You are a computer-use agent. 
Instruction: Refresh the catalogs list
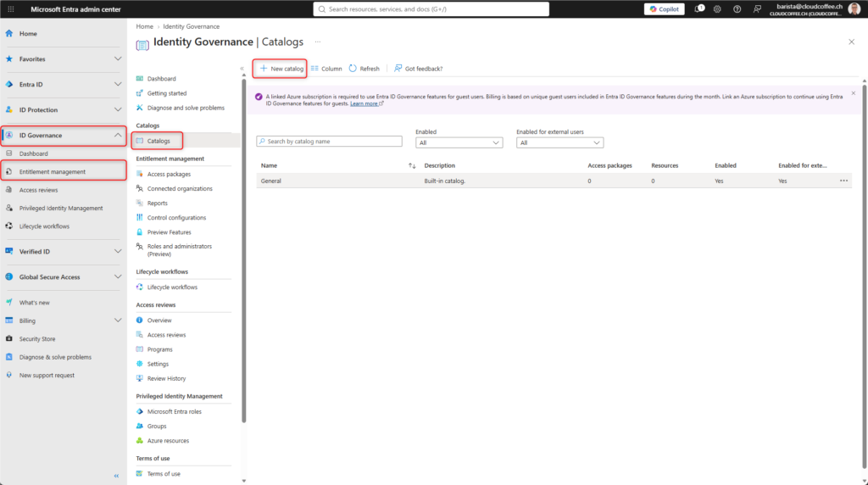pyautogui.click(x=364, y=69)
